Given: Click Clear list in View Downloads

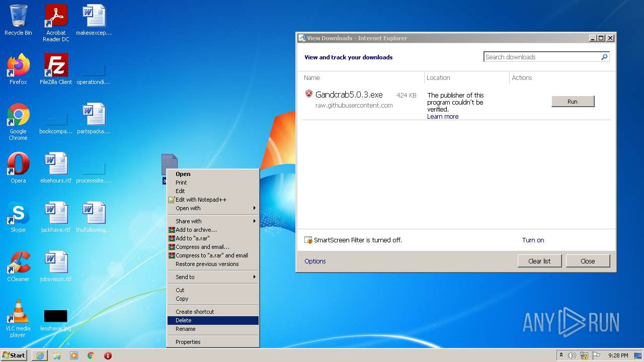Looking at the screenshot, I should [x=539, y=261].
